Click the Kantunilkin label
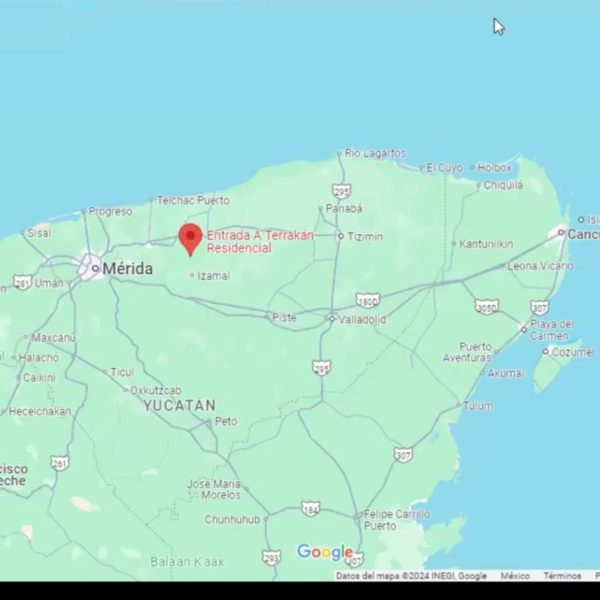The height and width of the screenshot is (600, 600). [486, 244]
